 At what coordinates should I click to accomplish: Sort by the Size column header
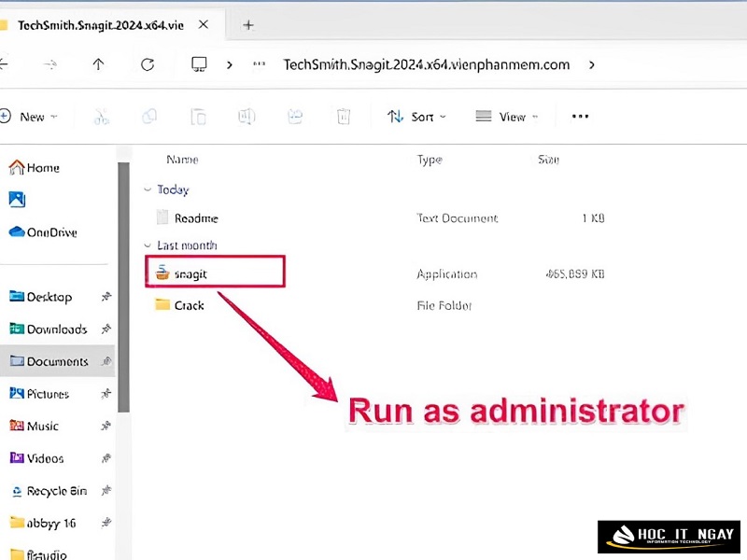click(x=548, y=160)
